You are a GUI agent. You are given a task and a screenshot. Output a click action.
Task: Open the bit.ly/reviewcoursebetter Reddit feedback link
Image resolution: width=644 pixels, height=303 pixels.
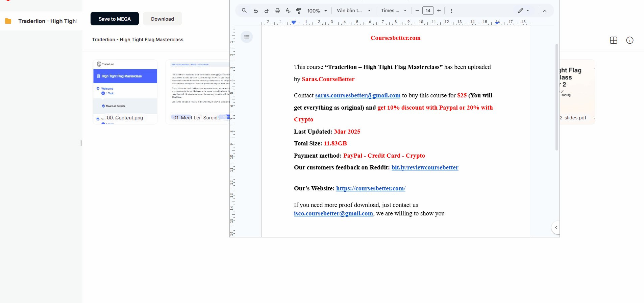click(425, 167)
